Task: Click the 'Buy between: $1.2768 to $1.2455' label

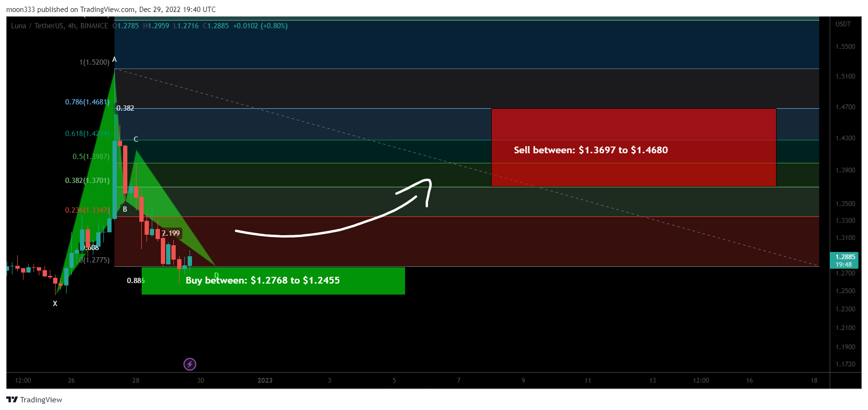Action: [x=263, y=280]
